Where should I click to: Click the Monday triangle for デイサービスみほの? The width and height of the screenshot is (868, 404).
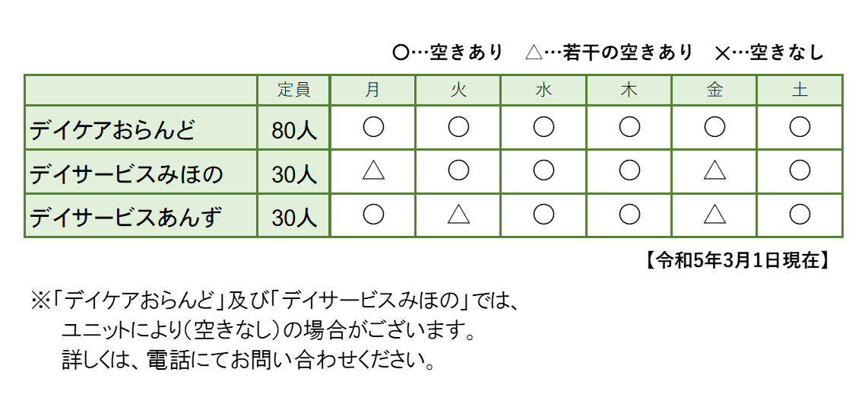coord(373,171)
